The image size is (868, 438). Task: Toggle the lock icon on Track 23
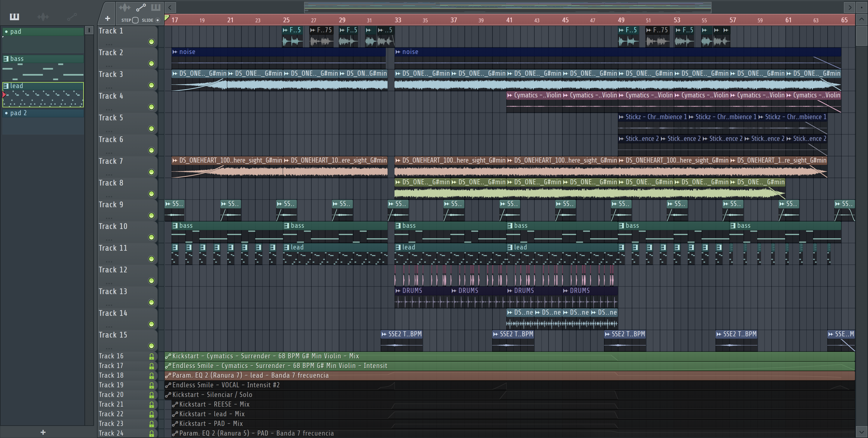(152, 424)
